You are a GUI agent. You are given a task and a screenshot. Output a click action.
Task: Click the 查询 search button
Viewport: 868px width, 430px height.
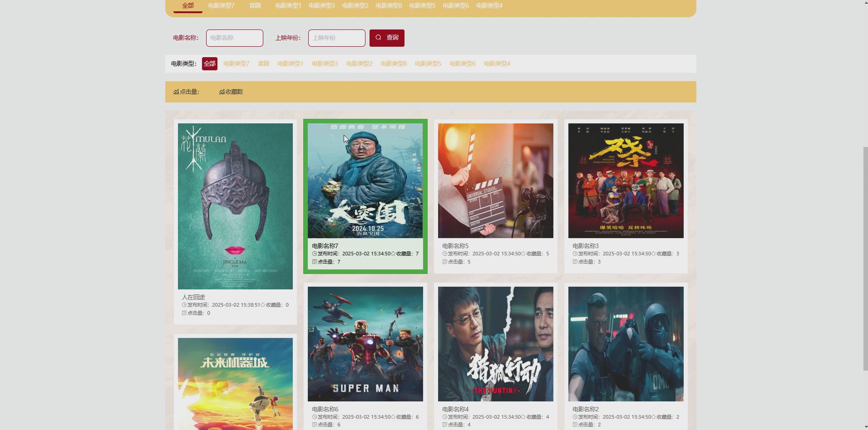coord(387,38)
